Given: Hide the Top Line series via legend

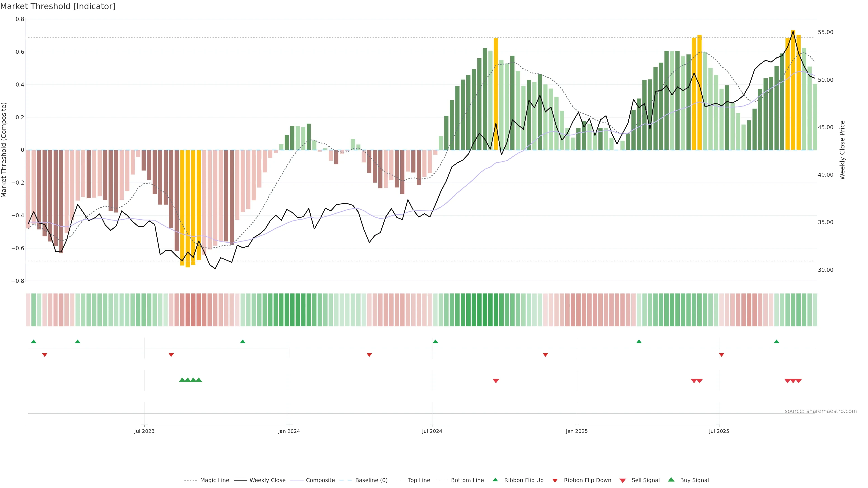Looking at the screenshot, I should pyautogui.click(x=419, y=480).
